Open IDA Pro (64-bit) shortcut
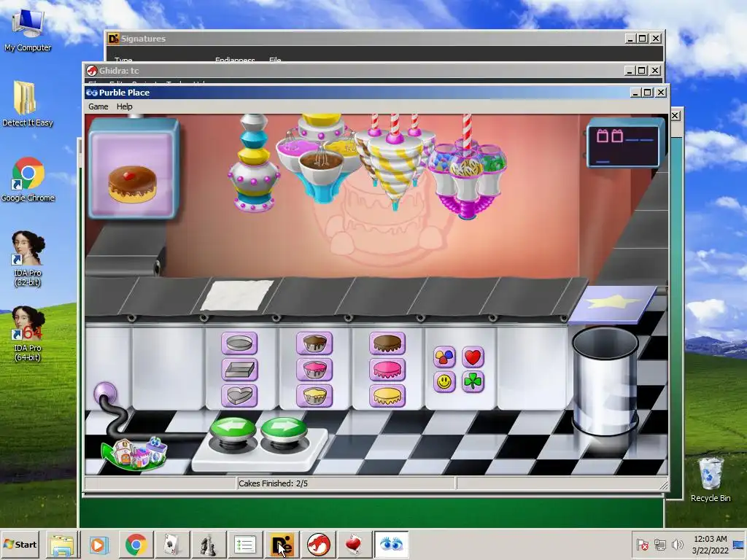747x560 pixels. click(x=28, y=334)
